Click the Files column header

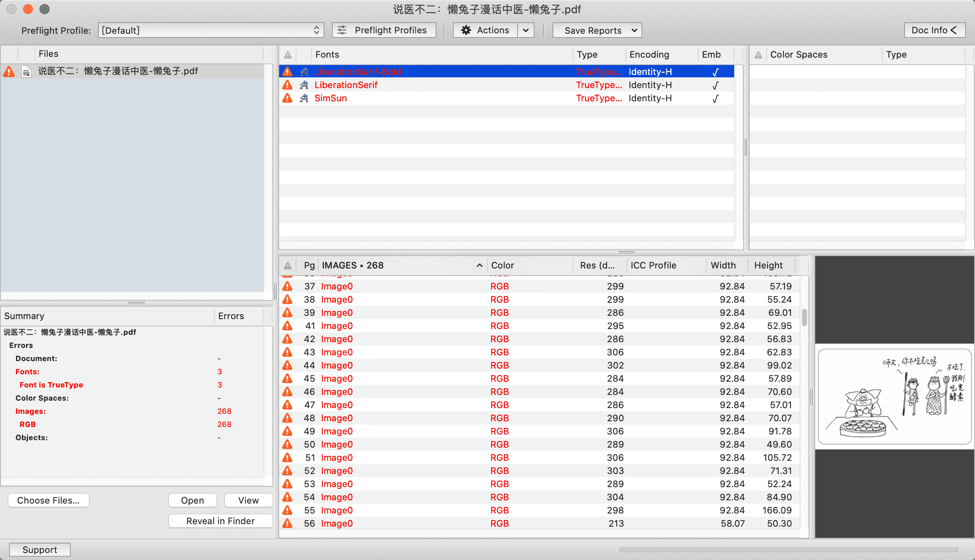pos(149,54)
